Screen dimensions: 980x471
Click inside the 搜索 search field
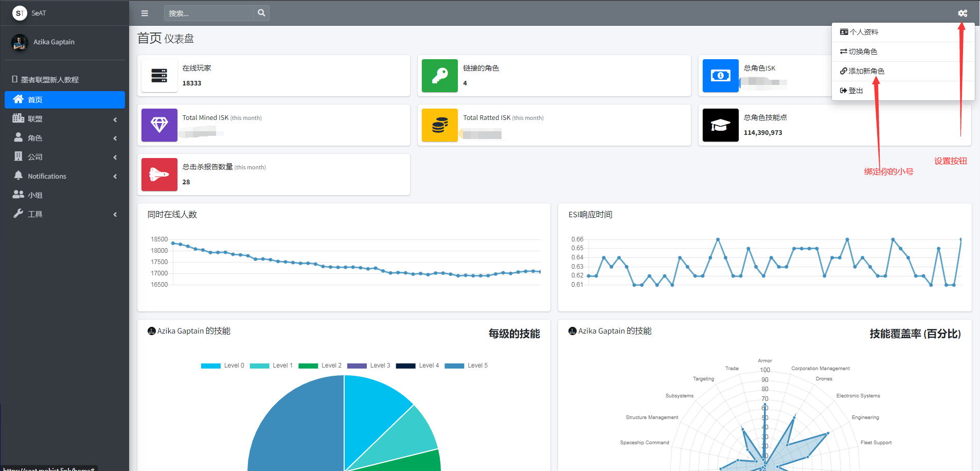[x=209, y=13]
